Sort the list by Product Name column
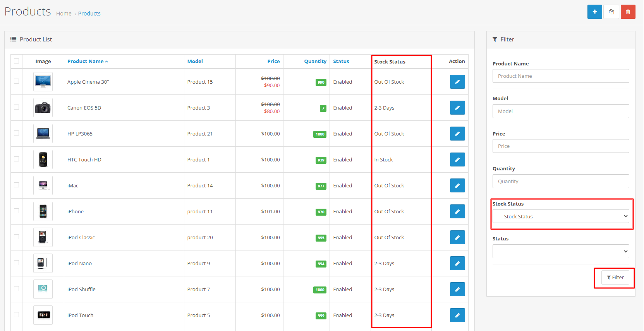The width and height of the screenshot is (644, 331). [x=86, y=62]
